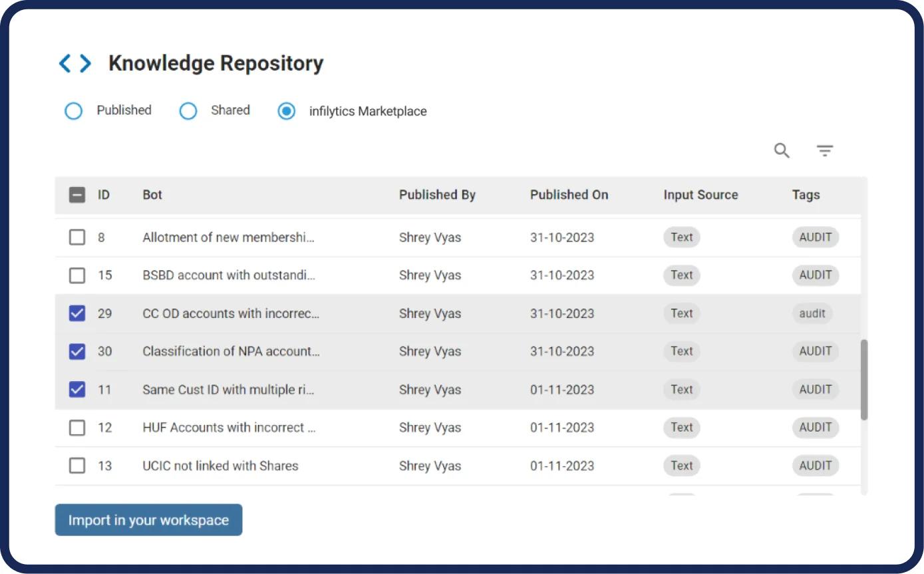This screenshot has width=924, height=574.
Task: Click the Text source chip on row 29
Action: point(682,313)
